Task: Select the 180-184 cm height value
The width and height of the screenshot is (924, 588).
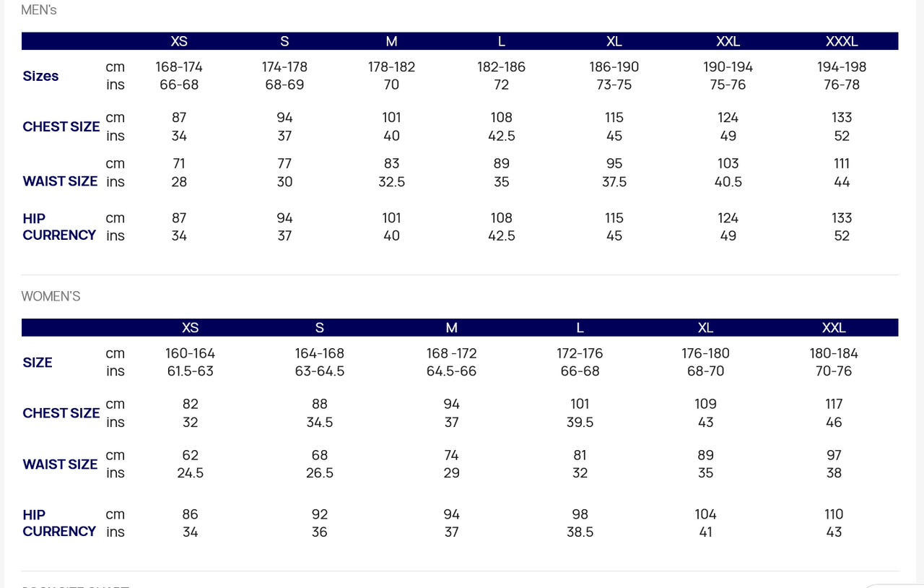Action: [x=834, y=354]
